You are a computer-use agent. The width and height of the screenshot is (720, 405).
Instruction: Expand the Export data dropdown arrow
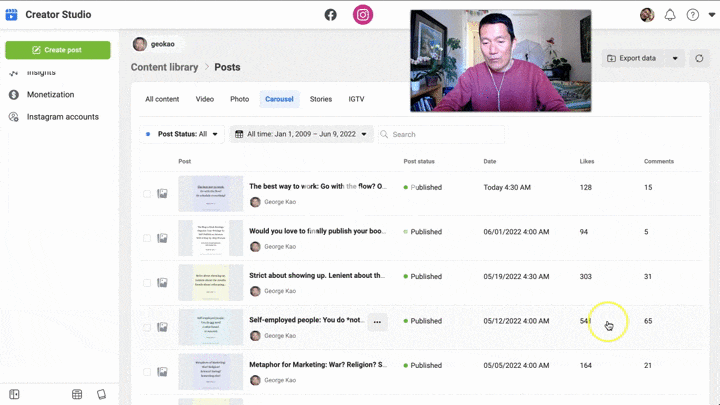click(675, 58)
